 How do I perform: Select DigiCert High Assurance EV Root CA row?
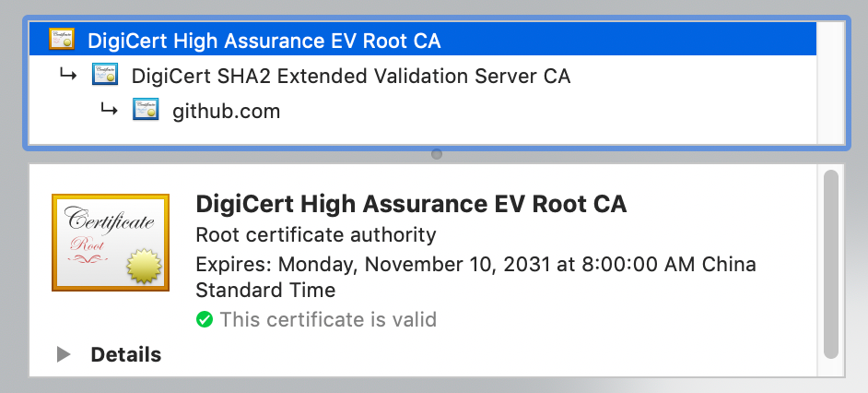423,40
